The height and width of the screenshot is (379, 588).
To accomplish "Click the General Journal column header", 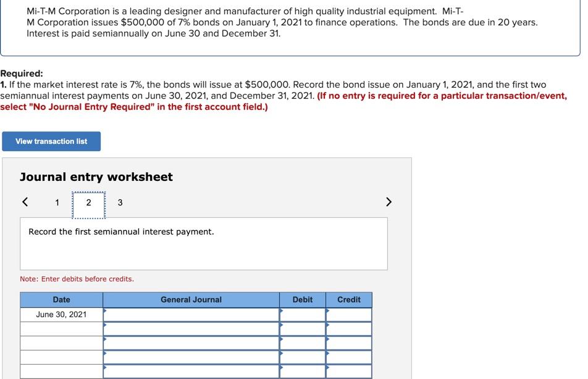I will tap(191, 299).
